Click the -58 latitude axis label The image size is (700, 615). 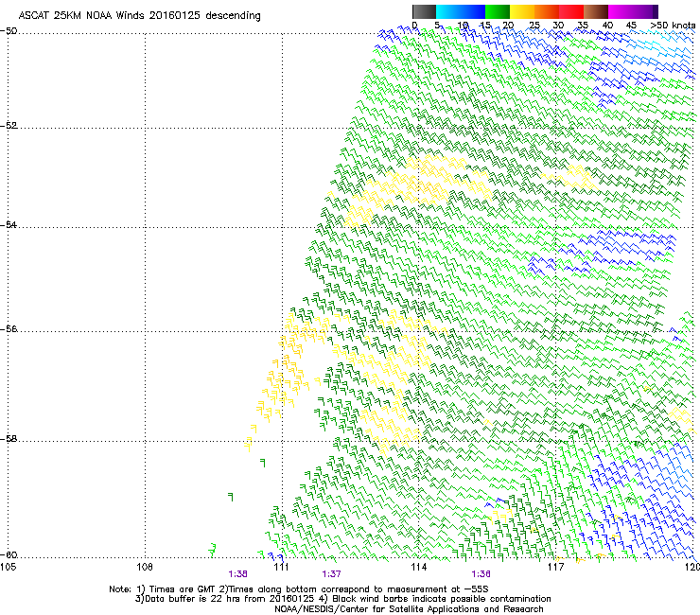(9, 439)
